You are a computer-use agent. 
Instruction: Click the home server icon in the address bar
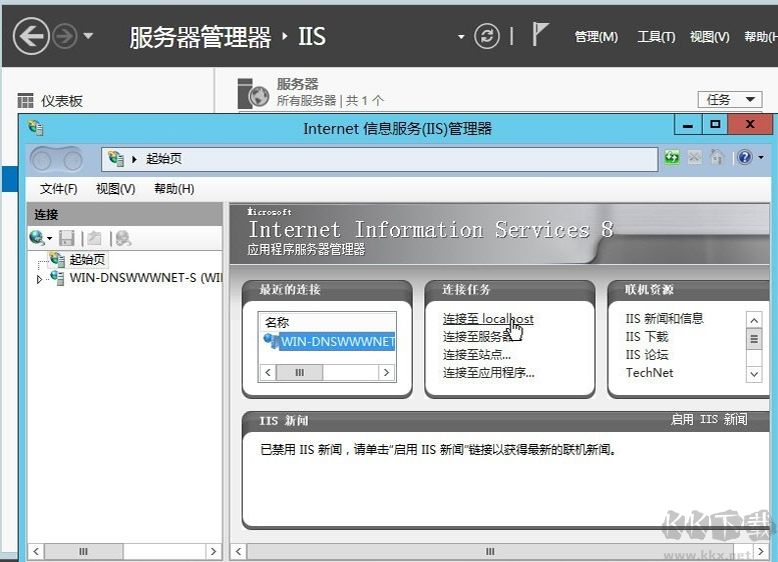[116, 159]
